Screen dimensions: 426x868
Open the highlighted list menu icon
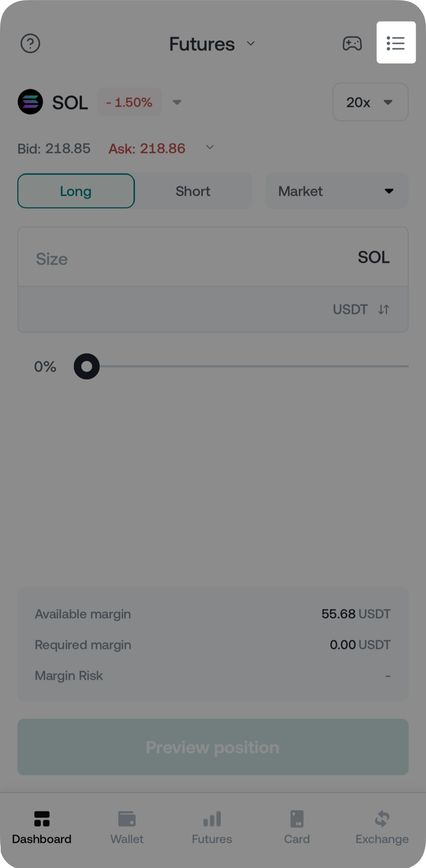[x=396, y=43]
